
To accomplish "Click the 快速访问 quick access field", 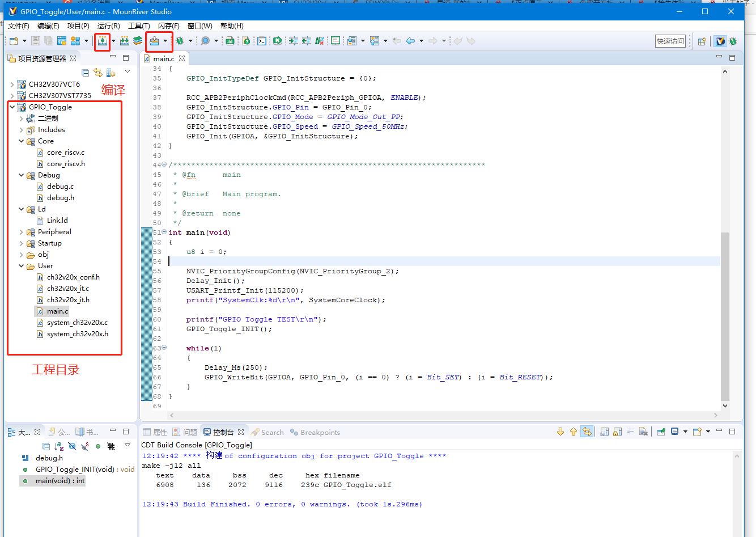I will [670, 41].
